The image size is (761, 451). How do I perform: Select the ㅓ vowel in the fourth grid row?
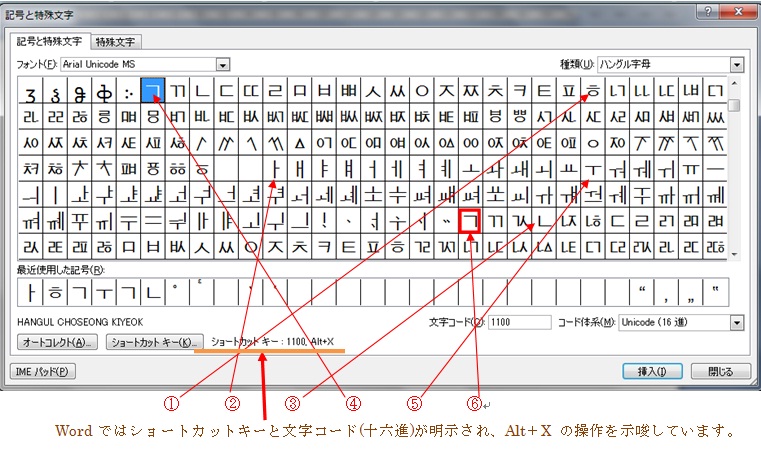[x=373, y=169]
